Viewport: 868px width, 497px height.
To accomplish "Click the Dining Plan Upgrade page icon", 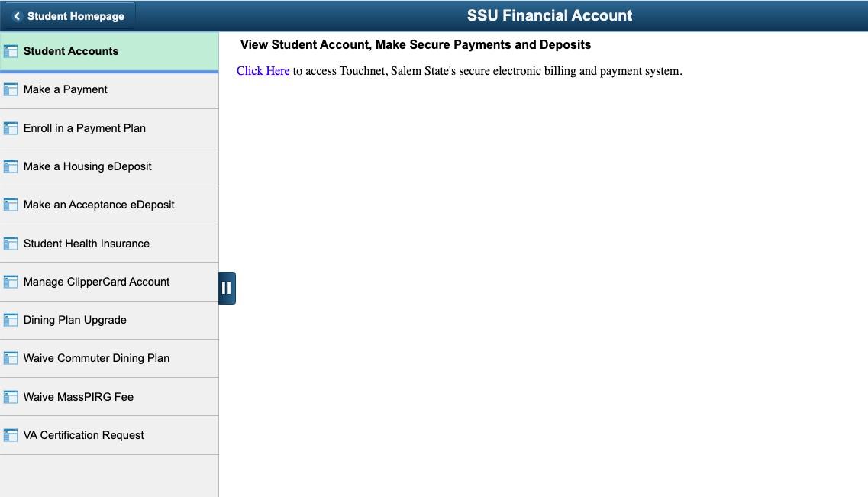I will 11,320.
